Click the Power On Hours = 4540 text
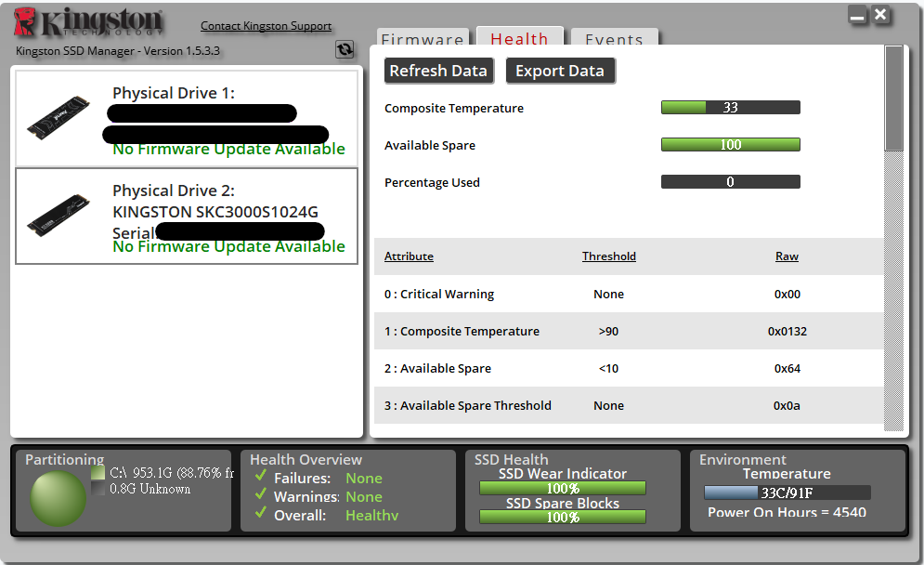 pos(787,512)
